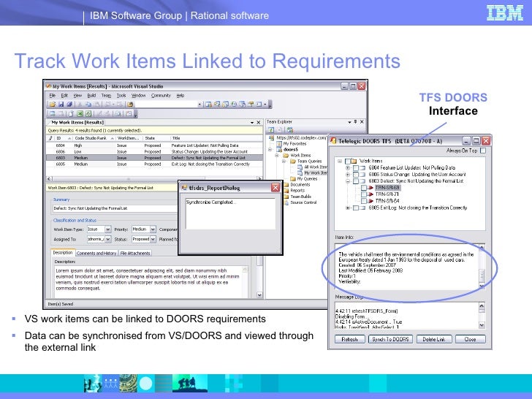Screen dimensions: 532x399
Task: Click the clock icon in top toolbar
Action: coord(234,104)
